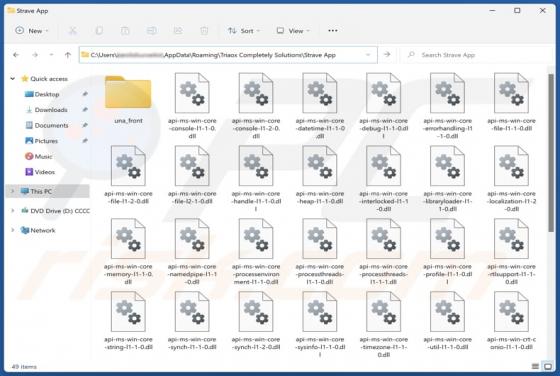Open Desktop in Quick access

(x=47, y=94)
